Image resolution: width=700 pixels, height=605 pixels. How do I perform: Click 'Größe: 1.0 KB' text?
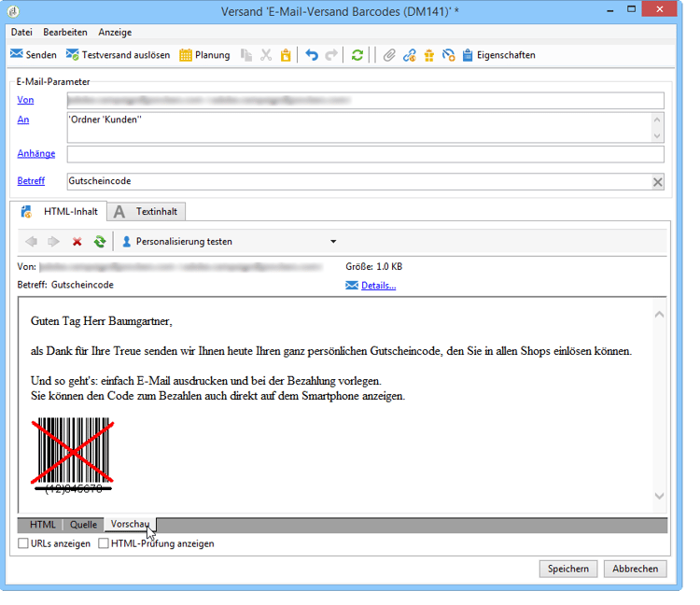coord(373,267)
